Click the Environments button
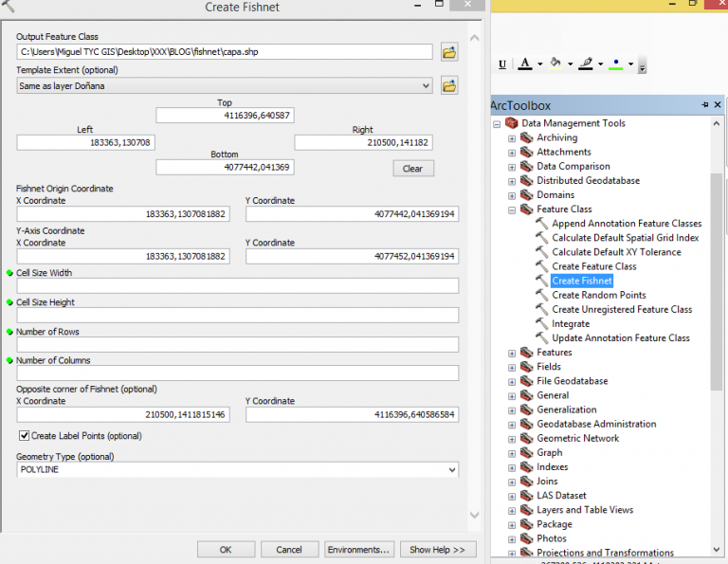The width and height of the screenshot is (728, 564). click(358, 550)
